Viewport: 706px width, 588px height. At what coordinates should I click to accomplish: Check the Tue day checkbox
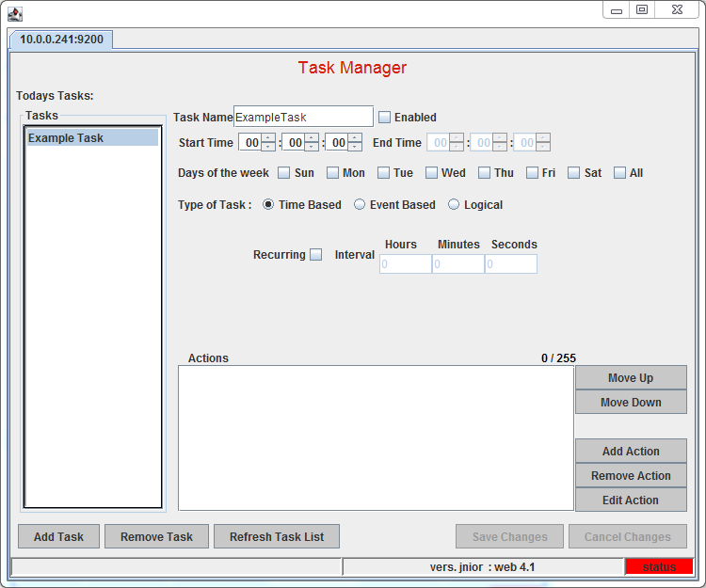(x=383, y=173)
